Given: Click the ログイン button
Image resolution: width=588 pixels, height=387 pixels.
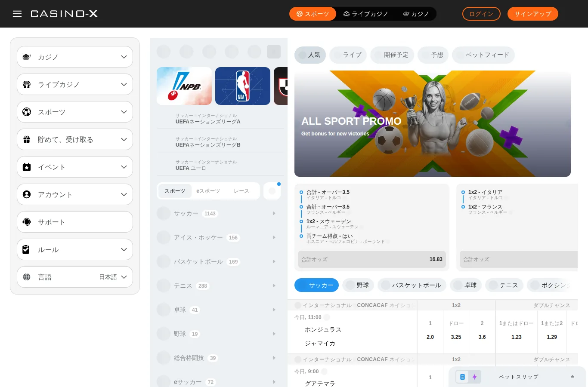Looking at the screenshot, I should [481, 14].
